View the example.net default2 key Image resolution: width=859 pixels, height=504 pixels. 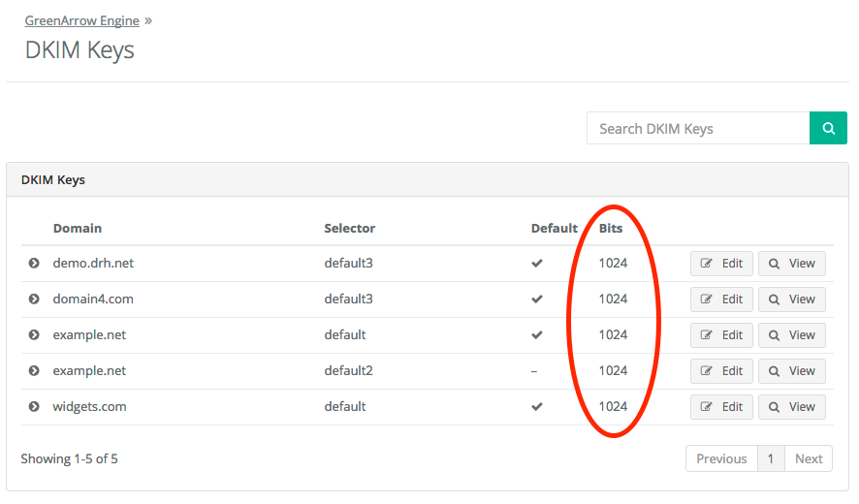point(791,371)
